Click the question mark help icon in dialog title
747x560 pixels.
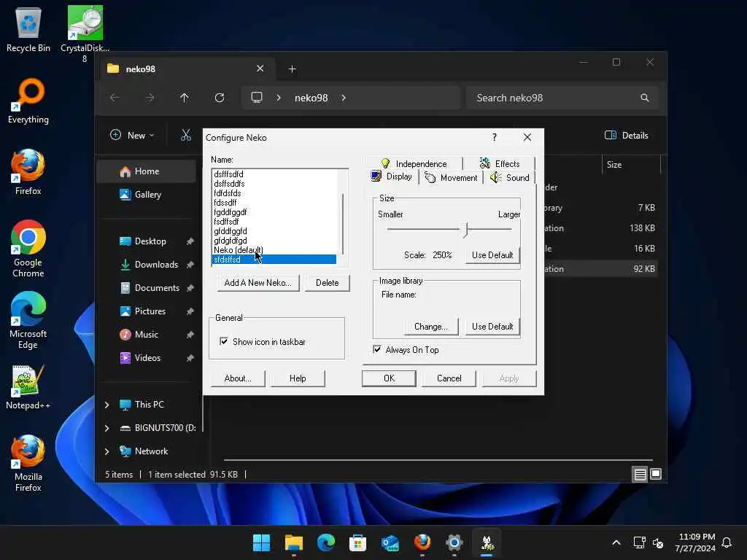click(495, 137)
